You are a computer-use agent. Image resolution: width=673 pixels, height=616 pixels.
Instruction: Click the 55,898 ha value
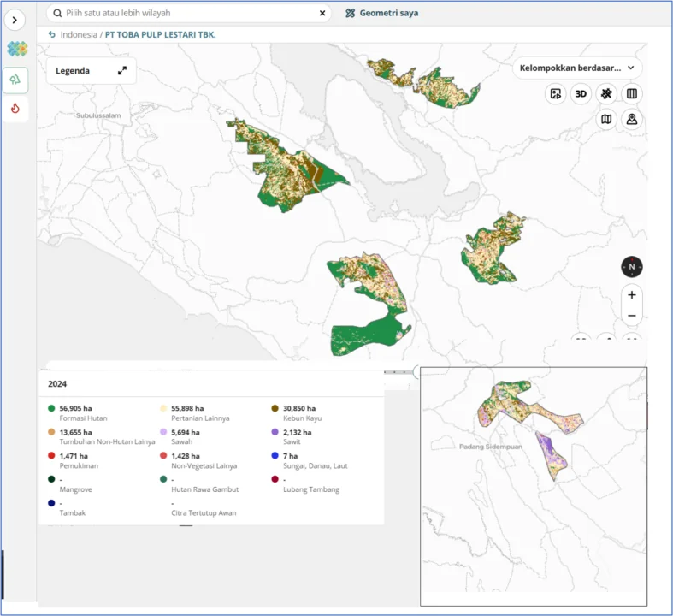[x=187, y=408]
